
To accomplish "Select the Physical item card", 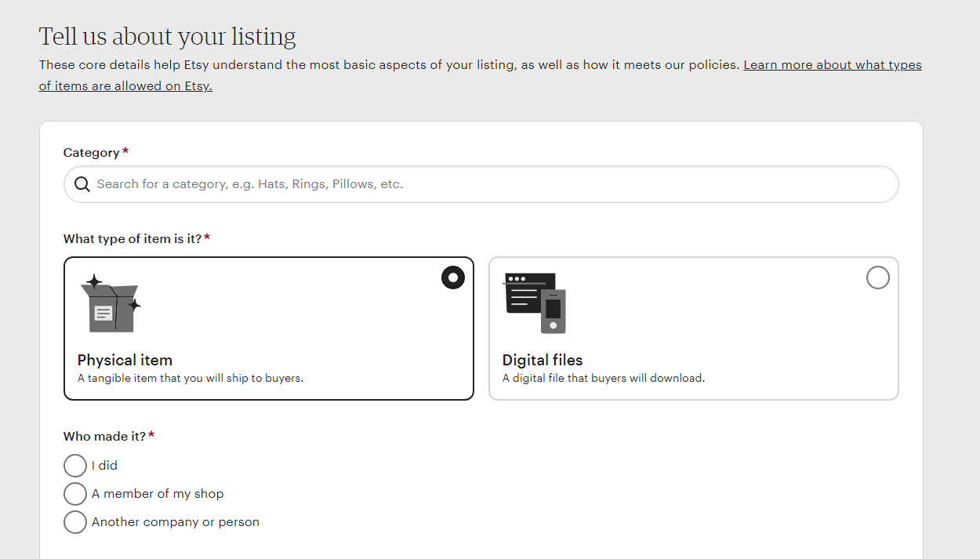I will click(269, 328).
